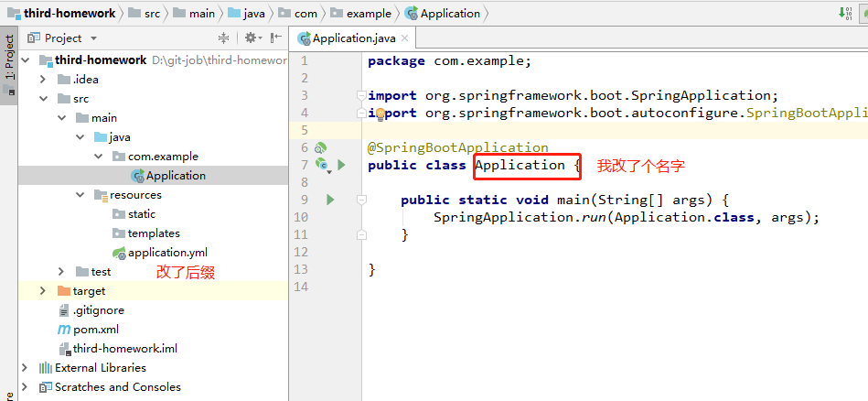
Task: Click the intention lightbulb on the second import line
Action: [x=380, y=114]
